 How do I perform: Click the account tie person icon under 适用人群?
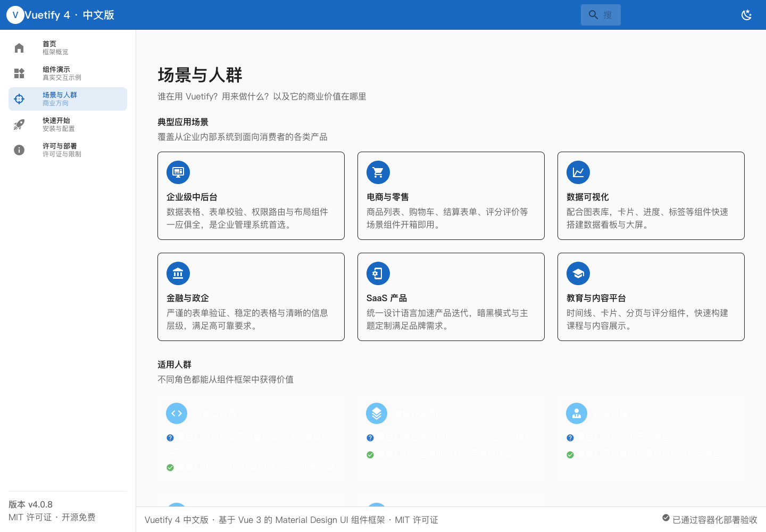[577, 413]
